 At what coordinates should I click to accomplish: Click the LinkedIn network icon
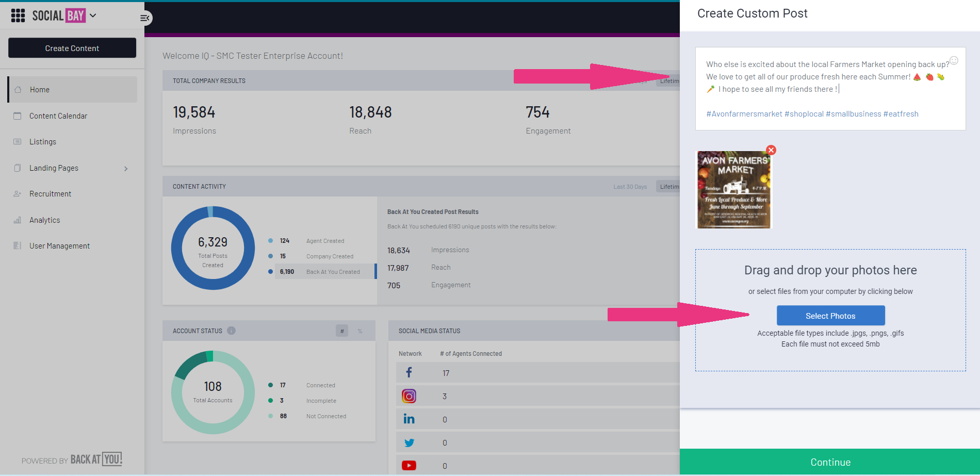(409, 419)
